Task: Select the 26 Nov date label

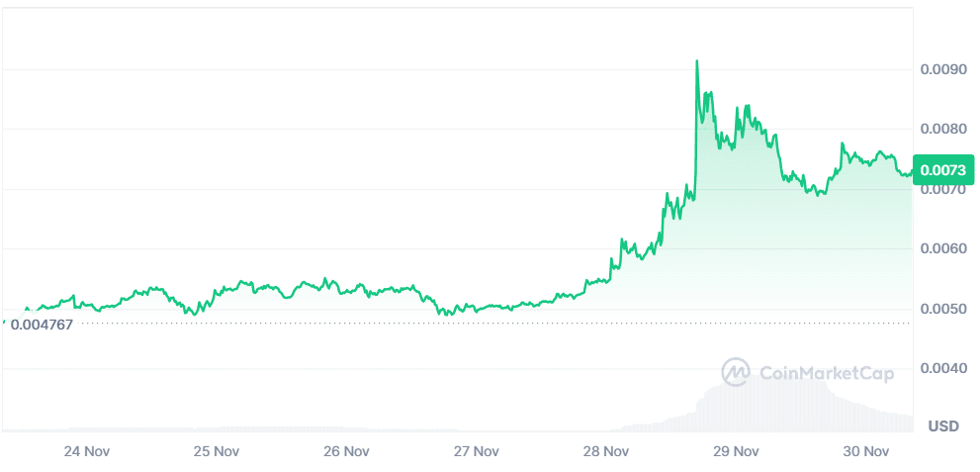Action: (x=346, y=451)
